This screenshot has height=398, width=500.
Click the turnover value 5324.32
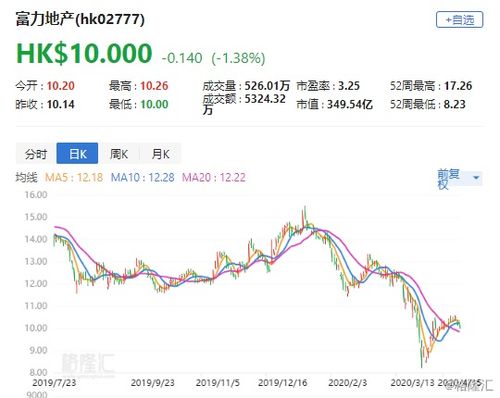click(x=265, y=99)
